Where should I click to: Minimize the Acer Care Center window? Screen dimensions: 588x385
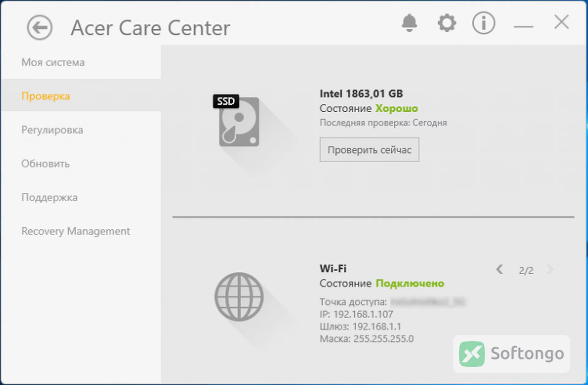click(x=523, y=27)
